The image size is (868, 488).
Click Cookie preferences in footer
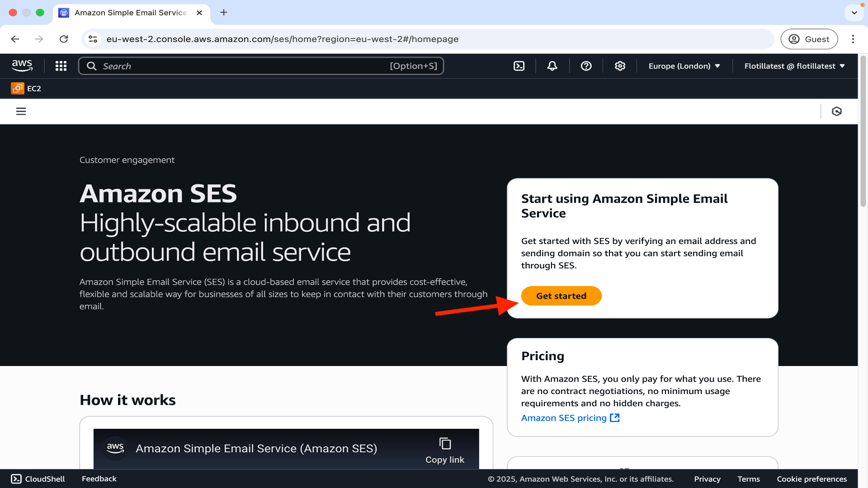point(811,479)
